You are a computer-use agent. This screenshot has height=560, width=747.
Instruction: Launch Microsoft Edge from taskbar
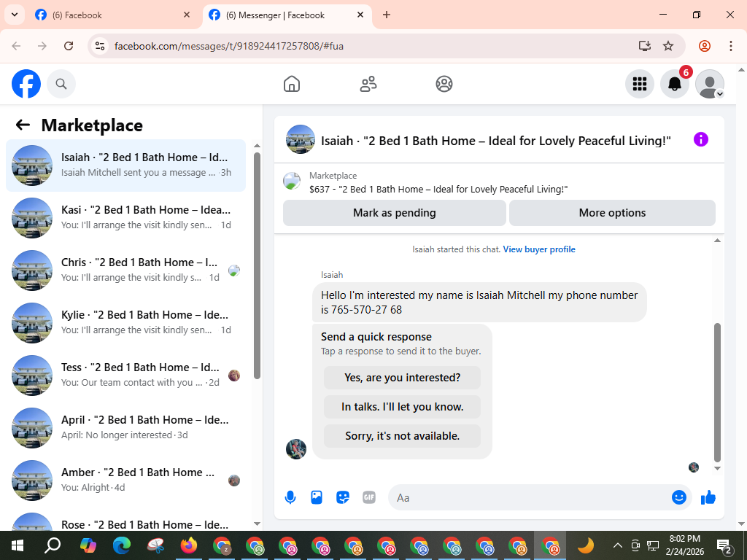122,545
